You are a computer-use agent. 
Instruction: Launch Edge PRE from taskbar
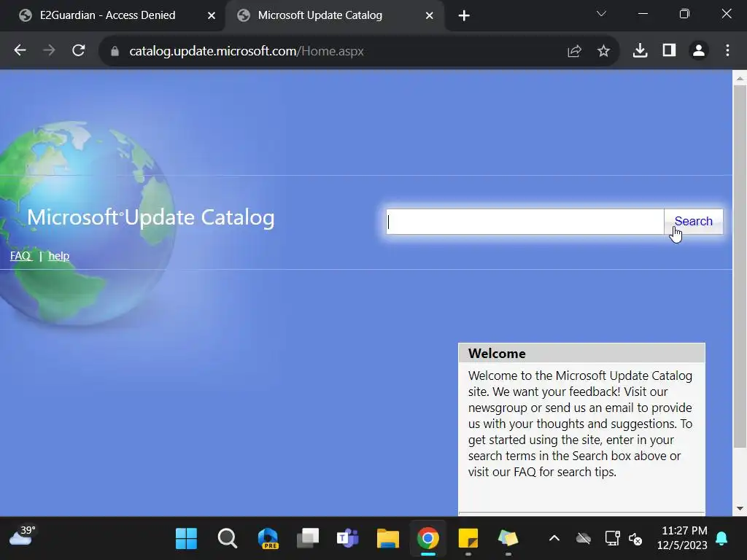tap(268, 539)
